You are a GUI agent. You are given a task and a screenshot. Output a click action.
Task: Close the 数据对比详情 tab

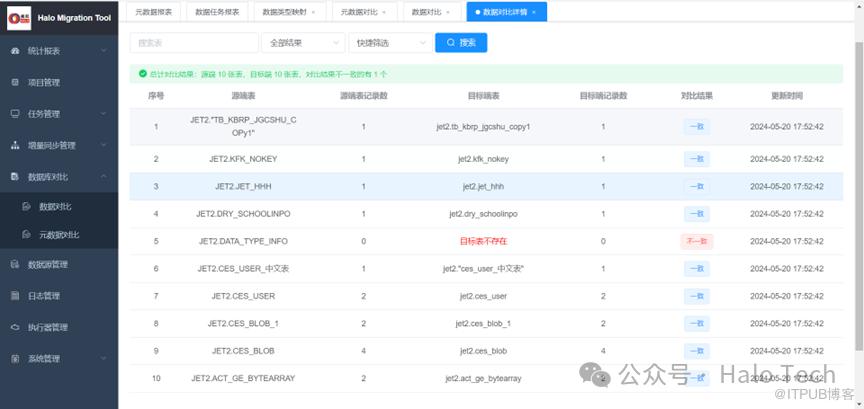pos(534,11)
